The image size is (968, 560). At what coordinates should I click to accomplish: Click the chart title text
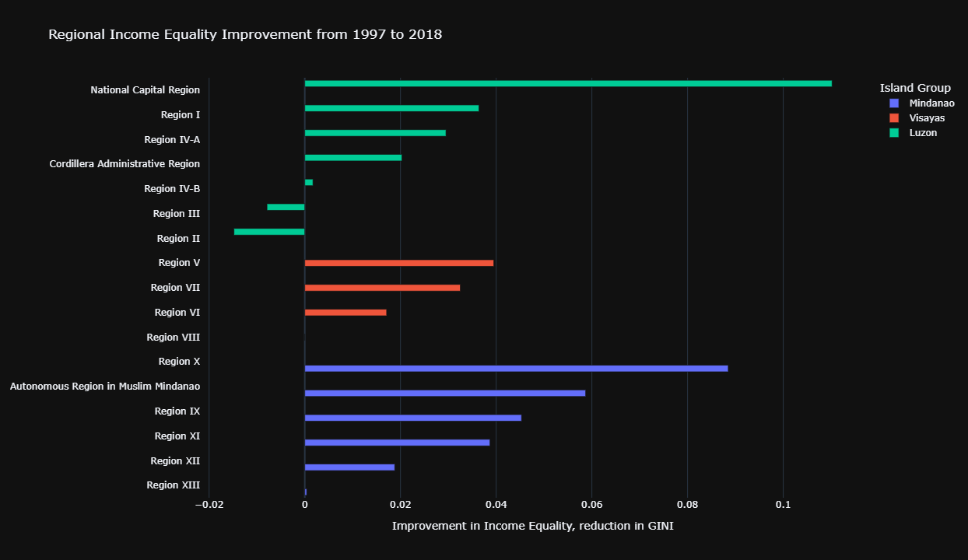[245, 34]
